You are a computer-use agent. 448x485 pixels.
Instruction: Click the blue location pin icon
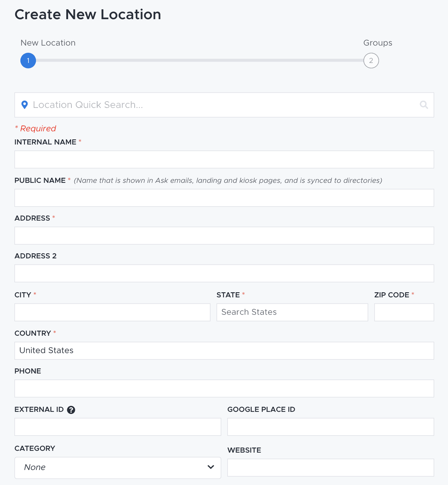click(x=25, y=105)
